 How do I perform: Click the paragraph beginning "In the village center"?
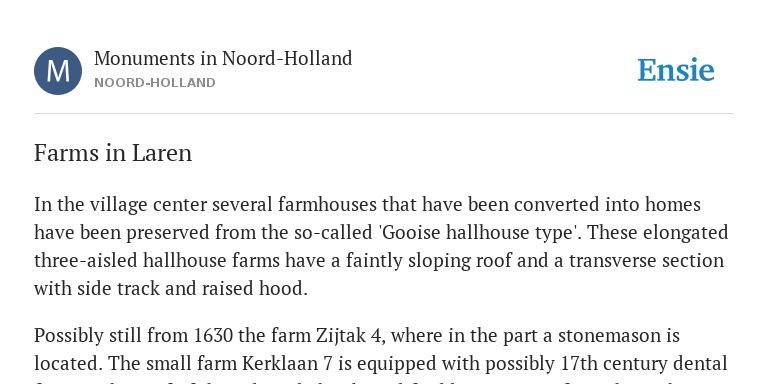point(381,246)
